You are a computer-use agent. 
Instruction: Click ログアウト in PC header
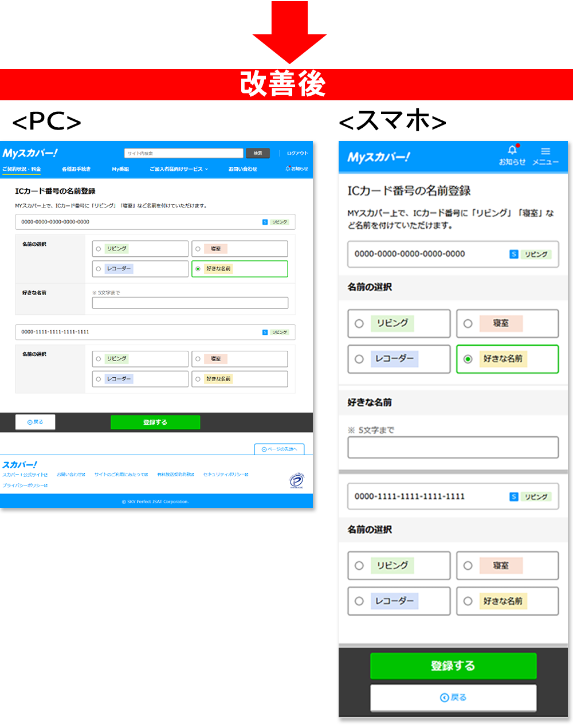(x=297, y=153)
